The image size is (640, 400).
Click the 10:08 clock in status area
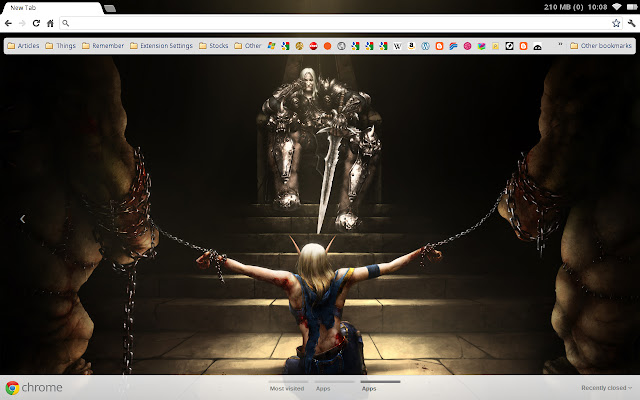(x=597, y=7)
